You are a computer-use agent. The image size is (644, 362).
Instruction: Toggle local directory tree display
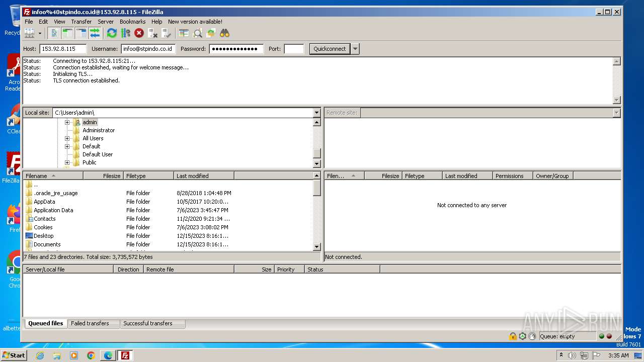(x=67, y=33)
